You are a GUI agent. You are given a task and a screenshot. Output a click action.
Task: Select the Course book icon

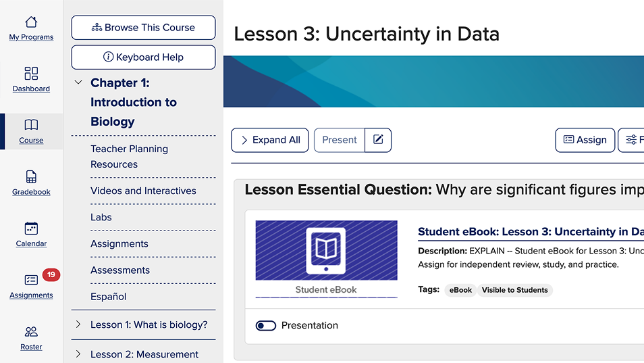[31, 125]
